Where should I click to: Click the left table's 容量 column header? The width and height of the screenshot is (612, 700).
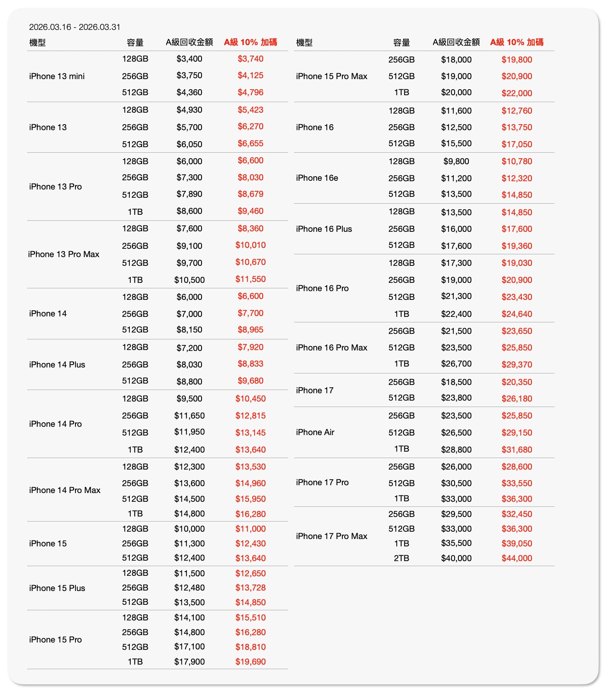tap(135, 43)
